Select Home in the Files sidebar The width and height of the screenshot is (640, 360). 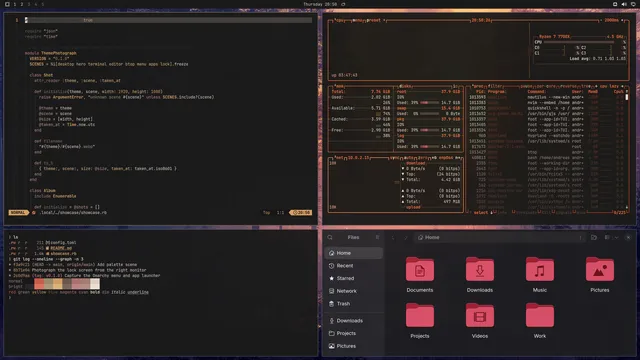click(353, 253)
